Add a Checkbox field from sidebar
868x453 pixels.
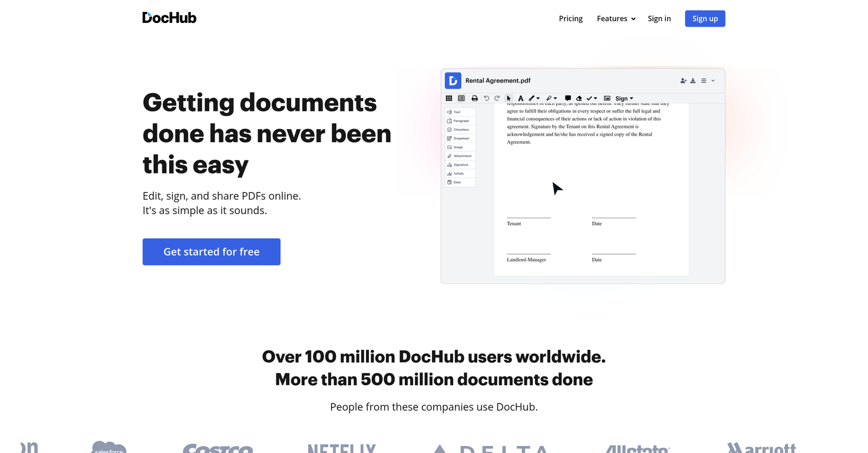460,130
